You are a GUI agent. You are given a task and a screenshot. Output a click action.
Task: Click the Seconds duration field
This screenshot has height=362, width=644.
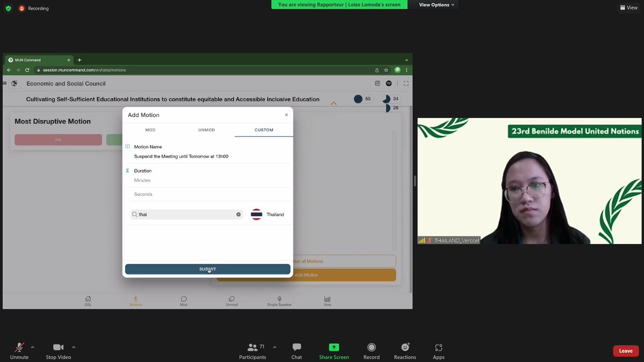(x=212, y=194)
